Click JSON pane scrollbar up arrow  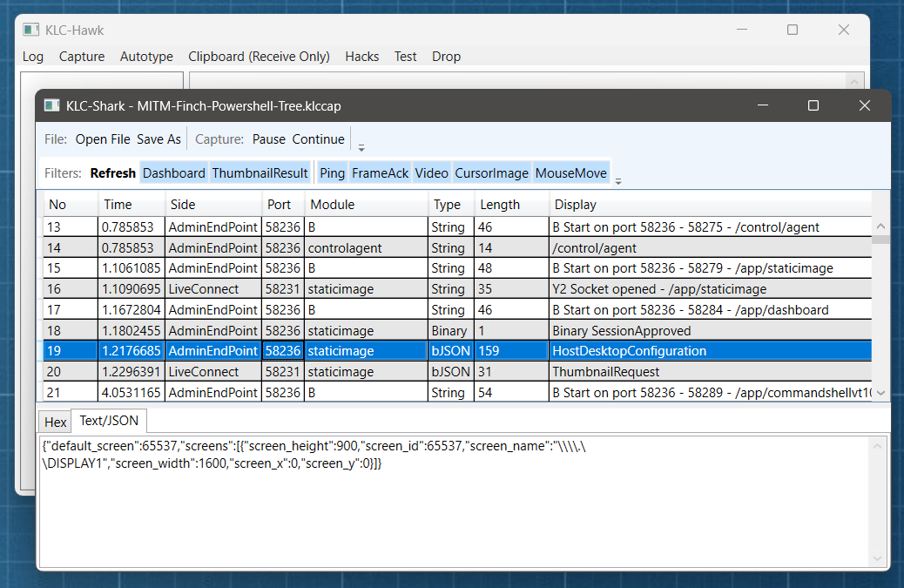pos(877,446)
